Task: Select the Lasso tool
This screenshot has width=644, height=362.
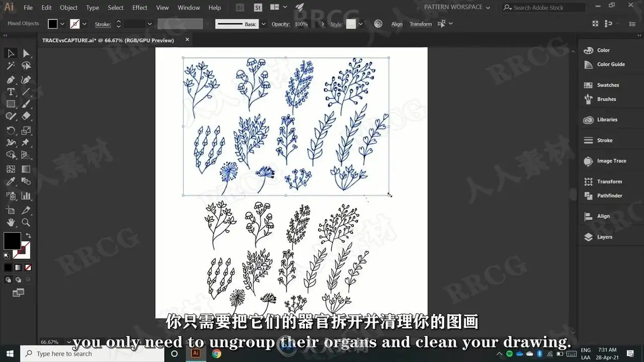Action: (x=26, y=66)
